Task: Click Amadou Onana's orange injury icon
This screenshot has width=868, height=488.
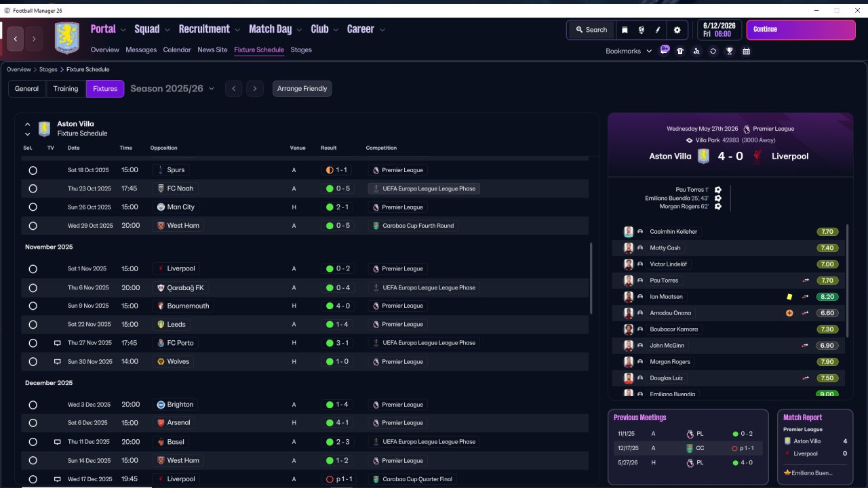Action: coord(789,313)
